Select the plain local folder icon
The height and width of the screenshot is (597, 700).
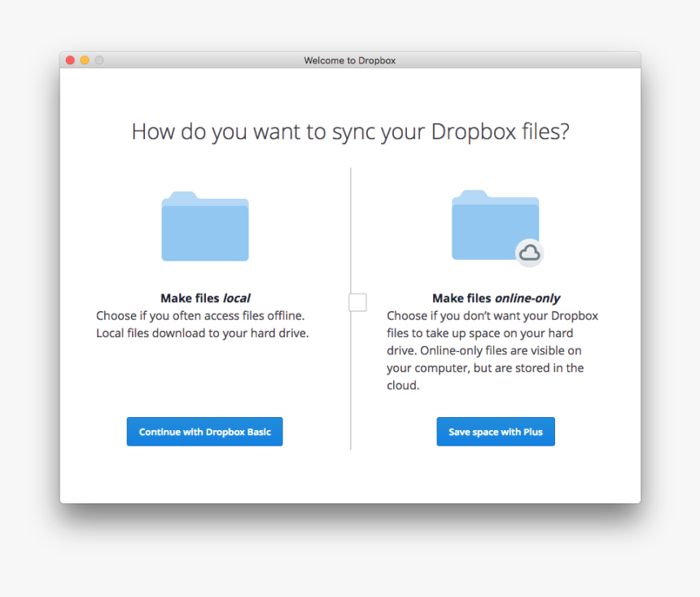pos(205,226)
